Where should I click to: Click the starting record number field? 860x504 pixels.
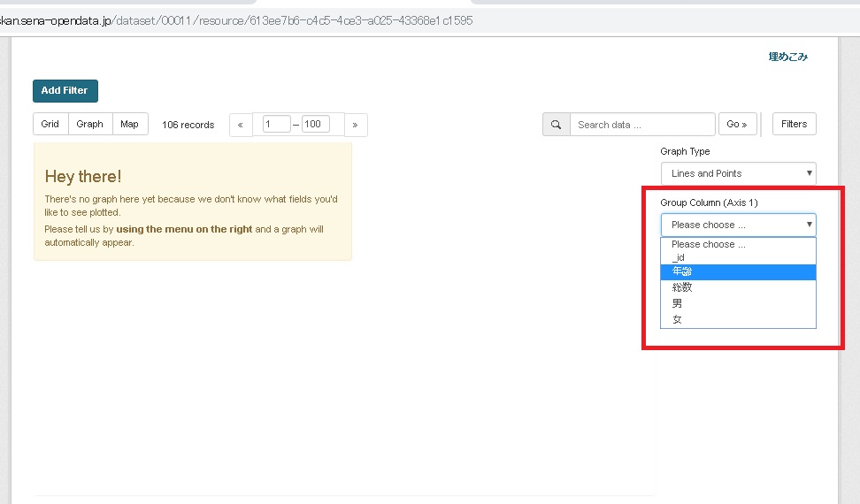[276, 125]
